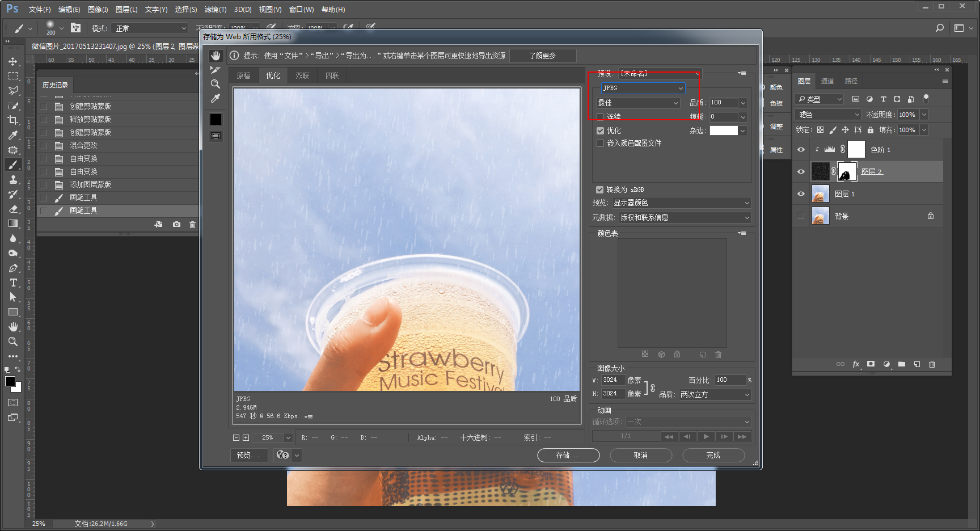Select the Move tool in main toolbar
This screenshot has height=531, width=980.
point(12,61)
